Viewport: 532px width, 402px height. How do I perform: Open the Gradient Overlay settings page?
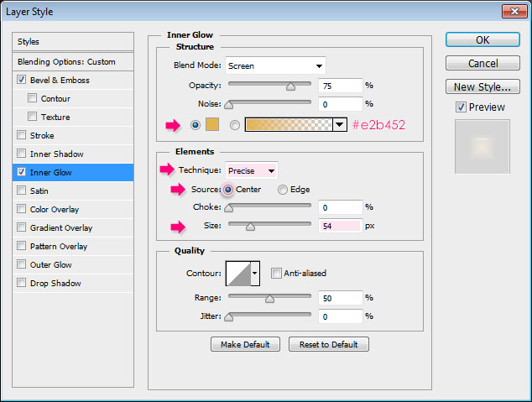tap(61, 228)
